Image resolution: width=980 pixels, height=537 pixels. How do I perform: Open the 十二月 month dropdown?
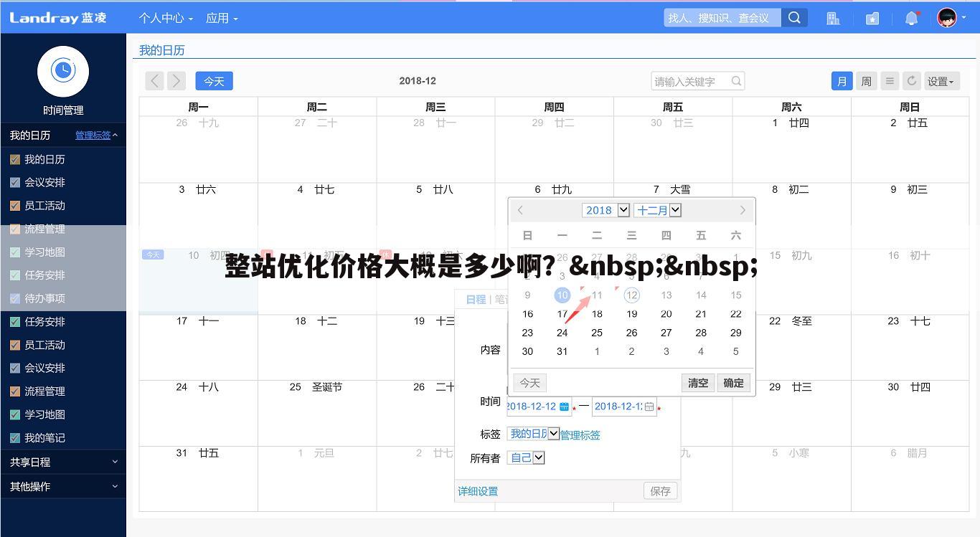658,210
